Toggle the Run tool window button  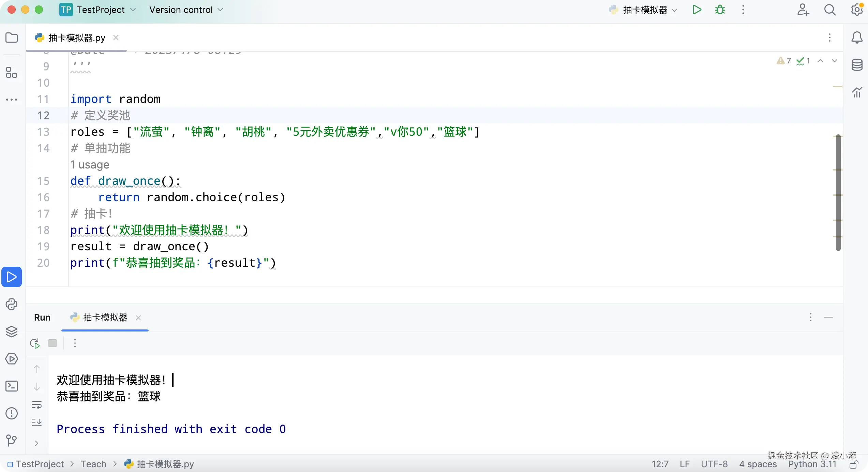pyautogui.click(x=12, y=277)
